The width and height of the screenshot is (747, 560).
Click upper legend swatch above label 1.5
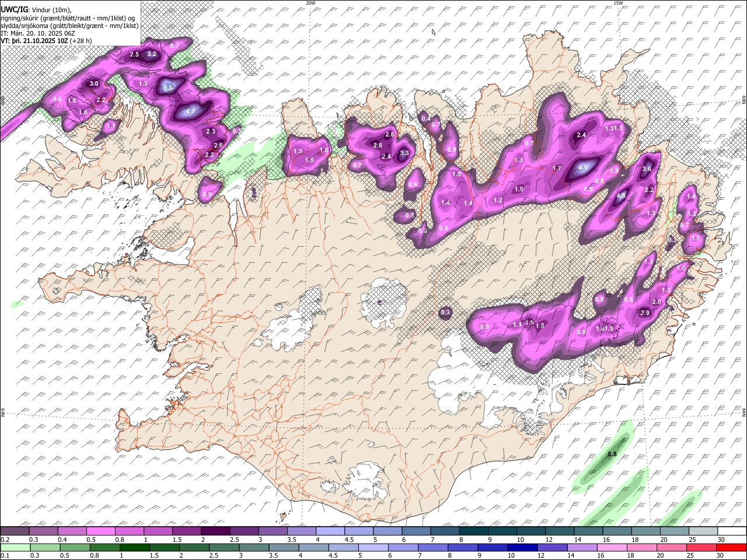click(x=186, y=531)
